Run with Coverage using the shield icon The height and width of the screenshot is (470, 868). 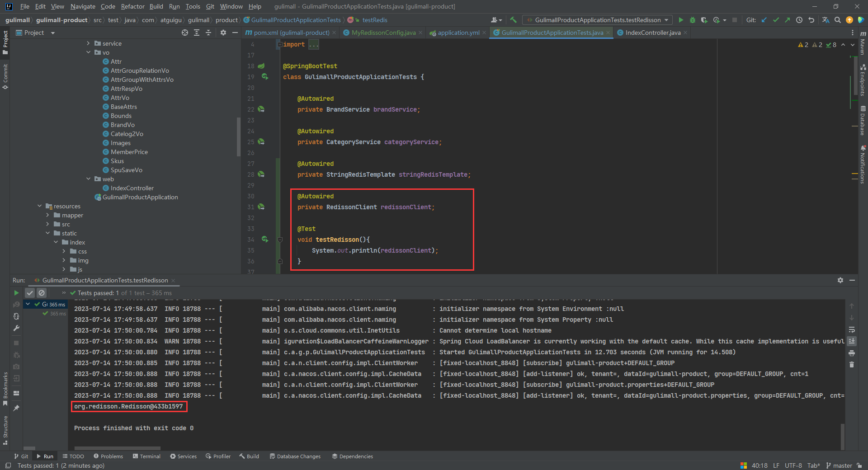pyautogui.click(x=704, y=20)
